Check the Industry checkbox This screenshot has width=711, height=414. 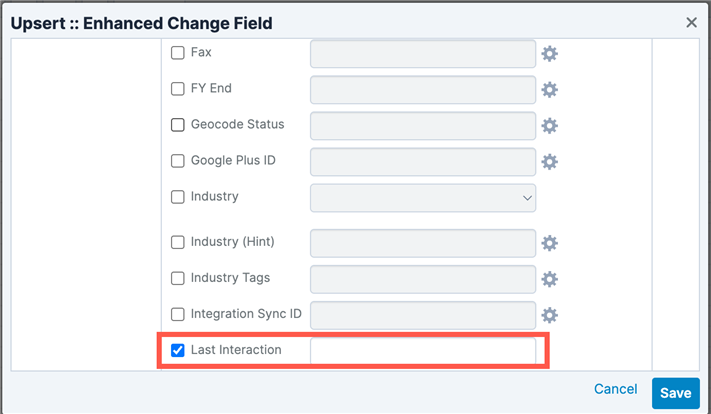[x=178, y=197]
